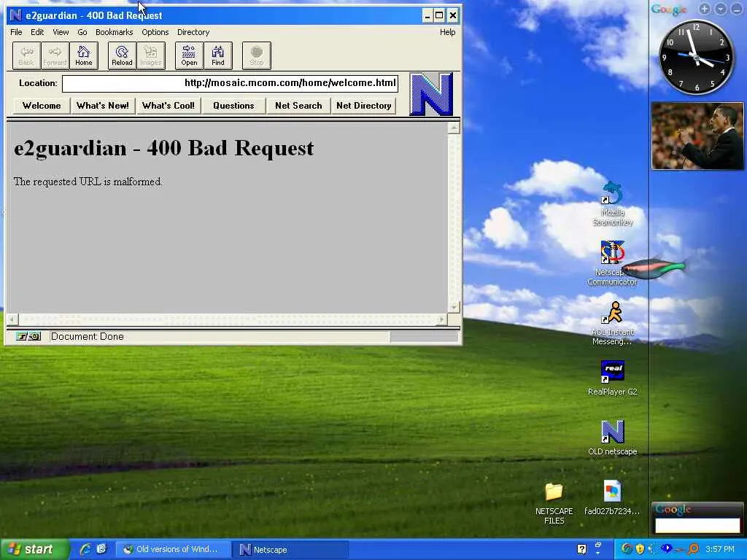The width and height of the screenshot is (747, 560).
Task: Click the Netscape window title bar icon
Action: pos(16,15)
